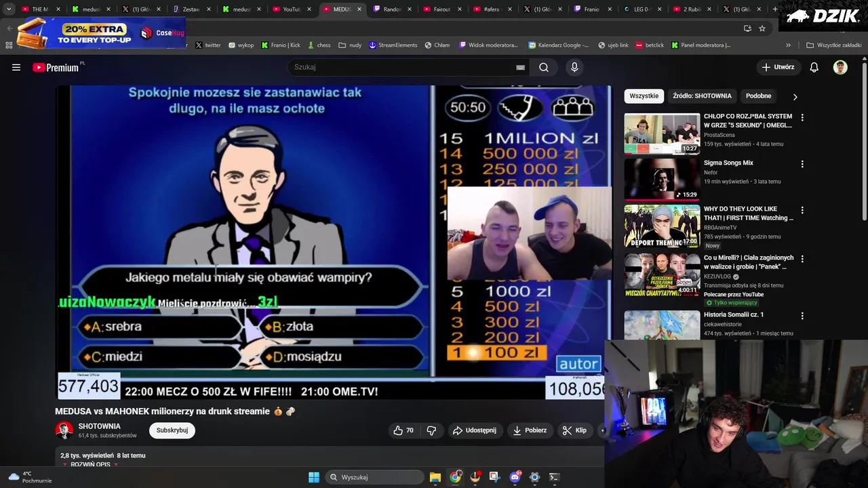The image size is (868, 488).
Task: Select the Podobne filter chip
Action: pos(758,96)
